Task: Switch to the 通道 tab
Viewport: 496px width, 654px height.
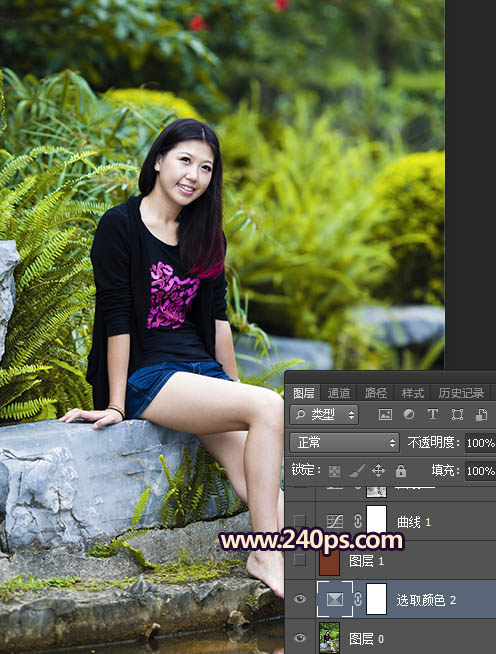Action: click(339, 393)
